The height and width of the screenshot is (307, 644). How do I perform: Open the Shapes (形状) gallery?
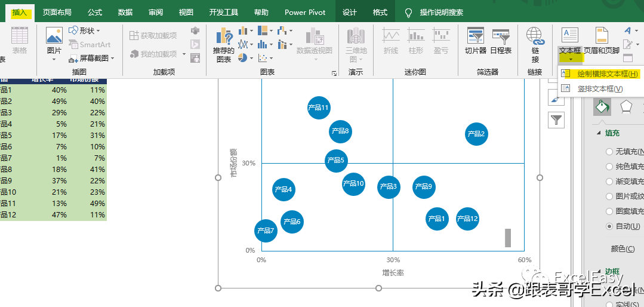[x=85, y=31]
